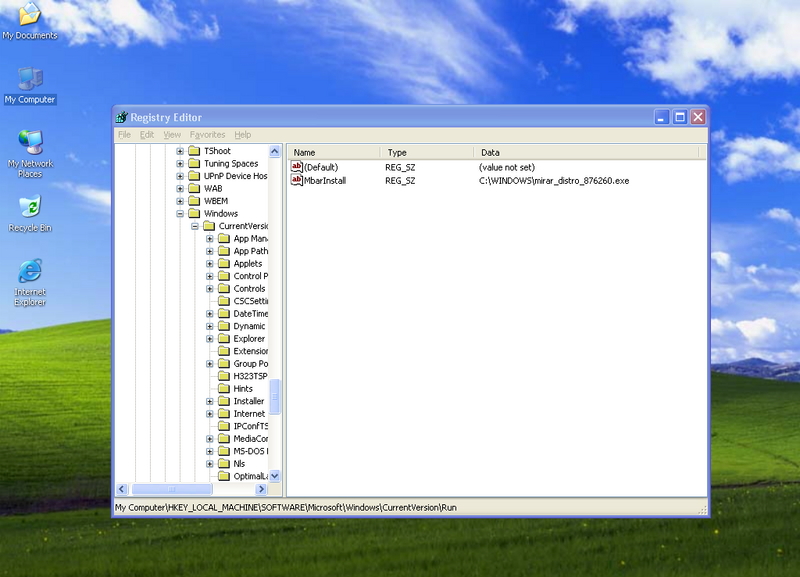Screen dimensions: 800x577
Task: Open the Edit menu
Action: click(147, 135)
